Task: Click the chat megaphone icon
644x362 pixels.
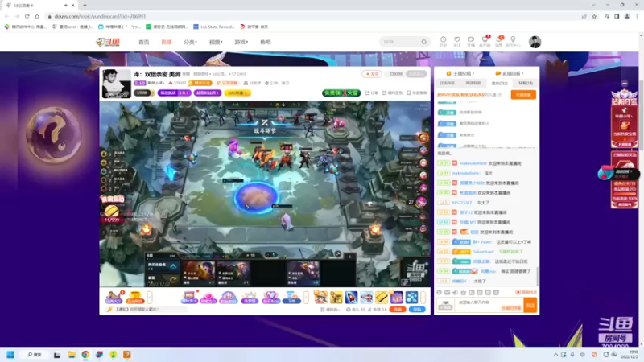Action: coord(455,292)
